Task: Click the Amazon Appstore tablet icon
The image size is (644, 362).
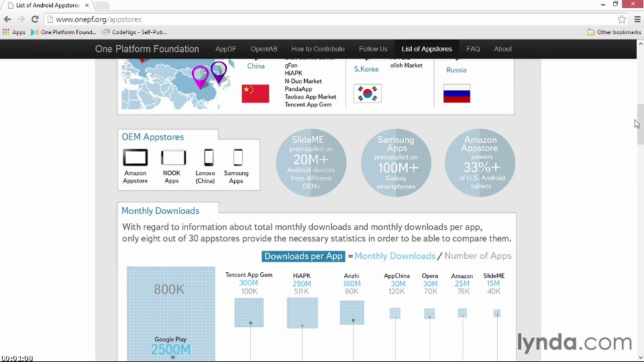Action: [135, 158]
